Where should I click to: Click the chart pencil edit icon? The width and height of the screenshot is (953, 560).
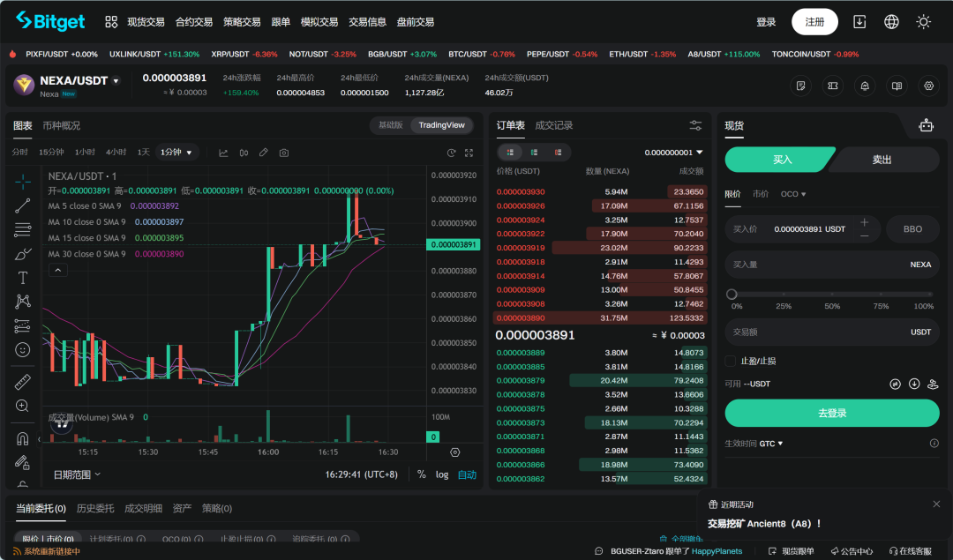tap(264, 153)
